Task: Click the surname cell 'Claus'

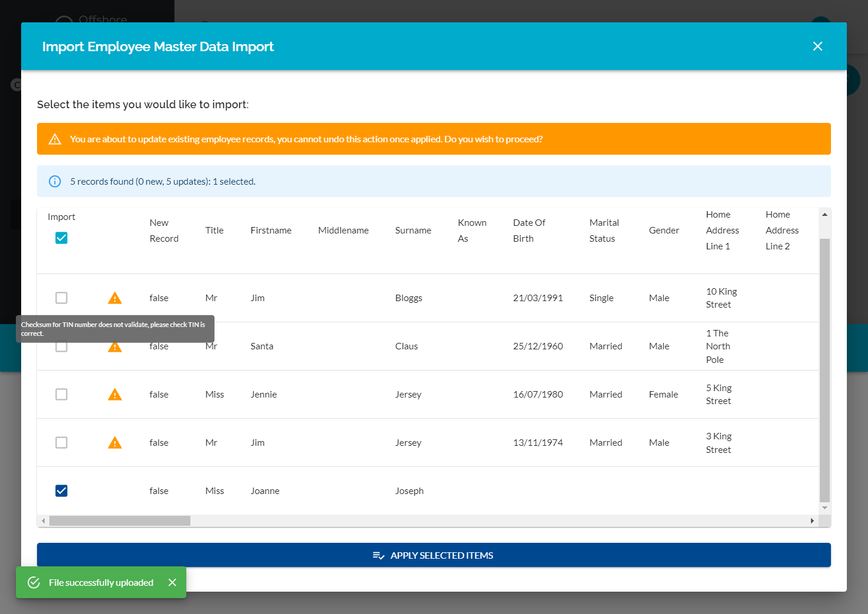Action: (x=406, y=346)
